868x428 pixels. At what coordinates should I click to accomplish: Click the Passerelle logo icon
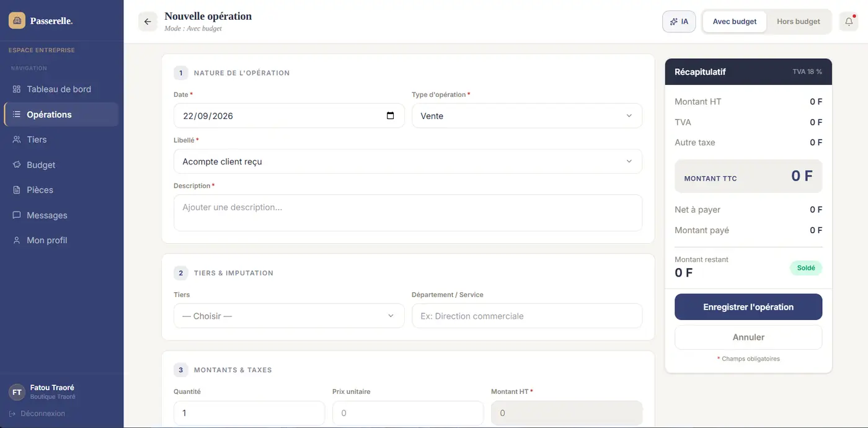click(17, 21)
